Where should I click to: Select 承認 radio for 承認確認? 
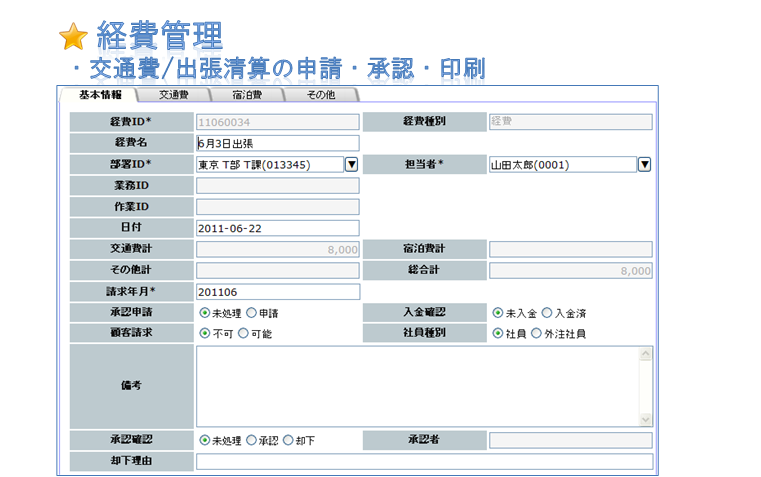pos(251,440)
